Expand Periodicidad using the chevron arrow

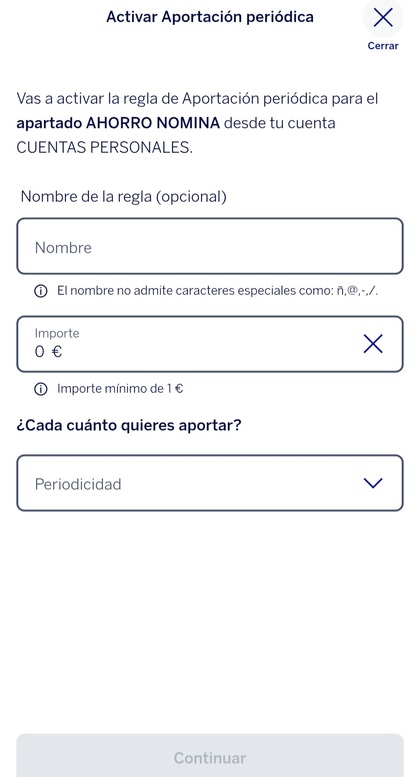click(373, 483)
